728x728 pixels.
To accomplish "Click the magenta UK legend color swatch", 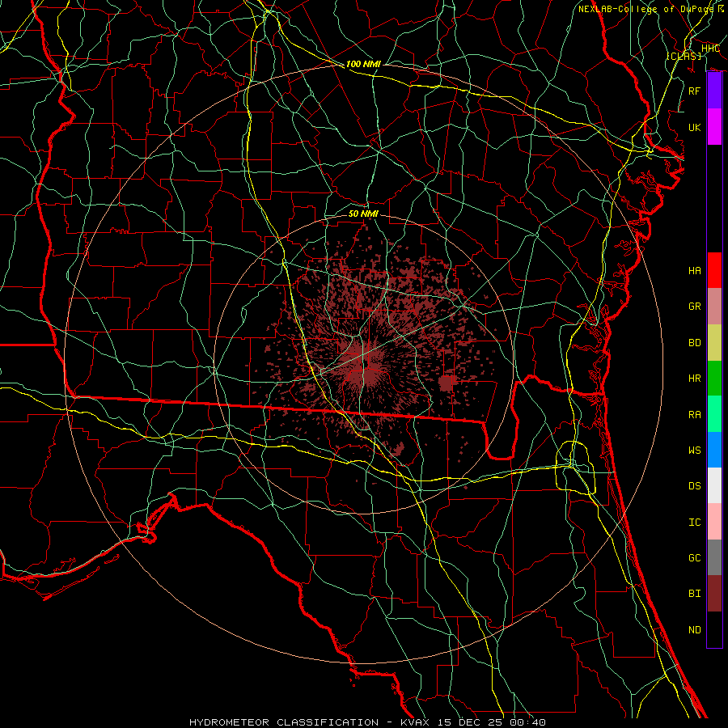I will pyautogui.click(x=714, y=127).
